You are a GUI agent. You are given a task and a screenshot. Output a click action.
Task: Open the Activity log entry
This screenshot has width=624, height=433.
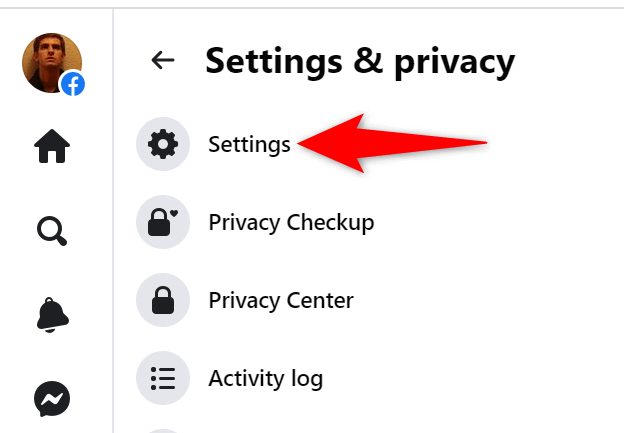coord(265,378)
